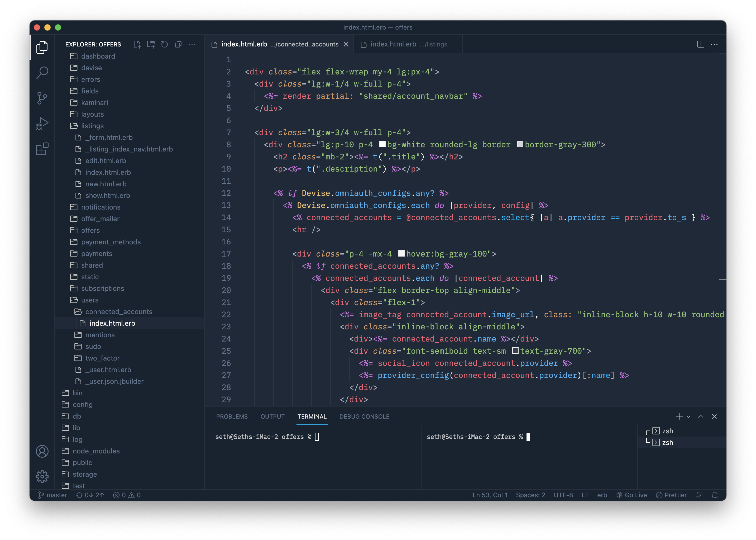Open the Extensions view
Viewport: 756px width, 540px height.
tap(42, 149)
